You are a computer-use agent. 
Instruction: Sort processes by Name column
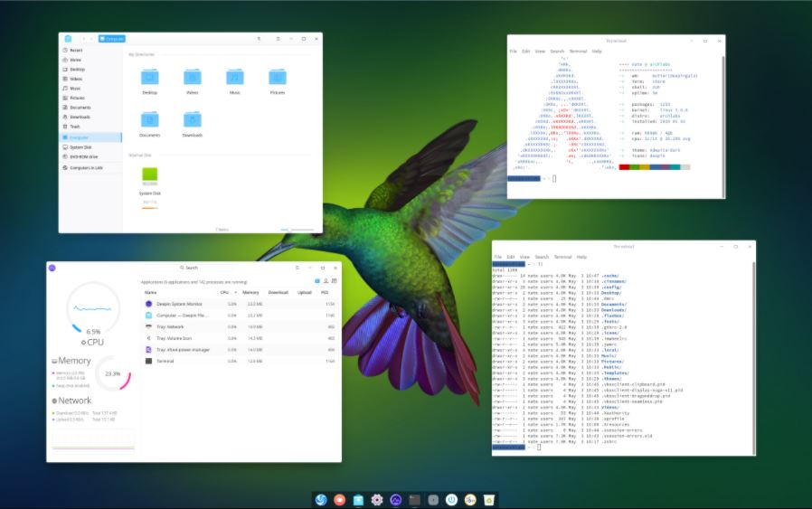[151, 293]
